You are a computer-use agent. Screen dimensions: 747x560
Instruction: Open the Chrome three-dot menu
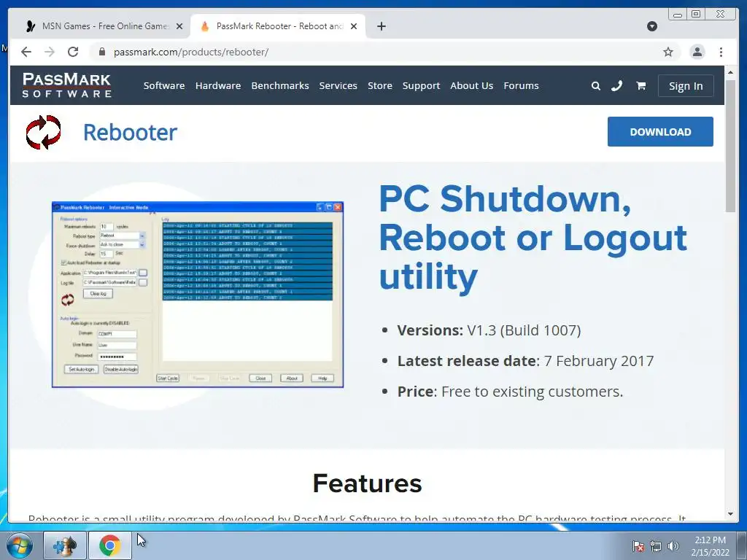pos(721,52)
